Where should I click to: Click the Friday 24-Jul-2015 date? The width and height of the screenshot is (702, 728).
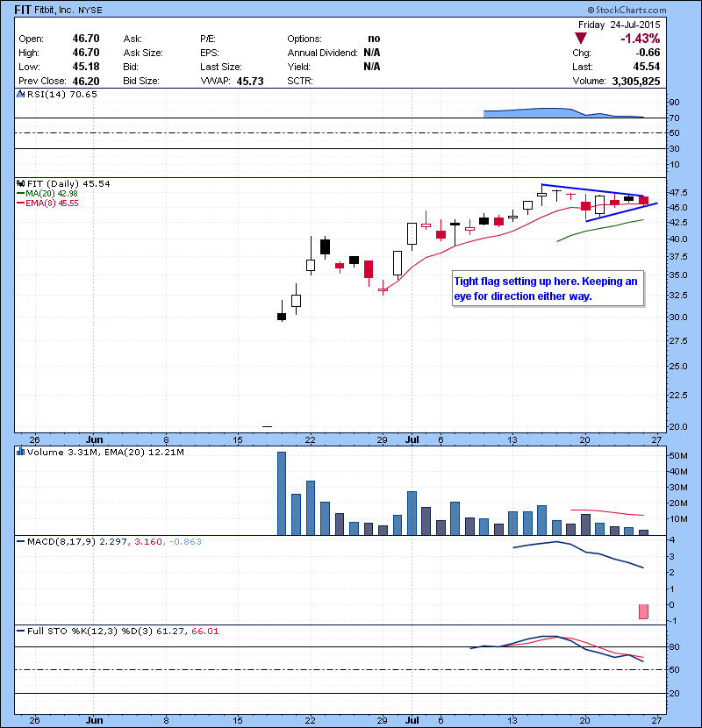tap(619, 25)
